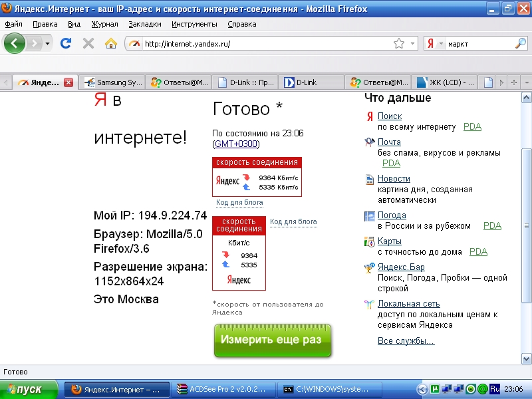Image resolution: width=532 pixels, height=399 pixels.
Task: Click the page scrollbar down arrow
Action: pyautogui.click(x=526, y=358)
